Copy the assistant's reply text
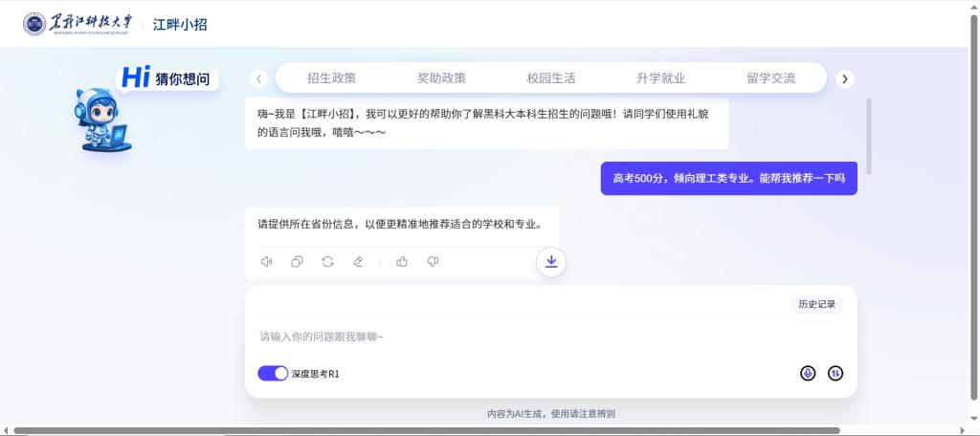 [297, 262]
